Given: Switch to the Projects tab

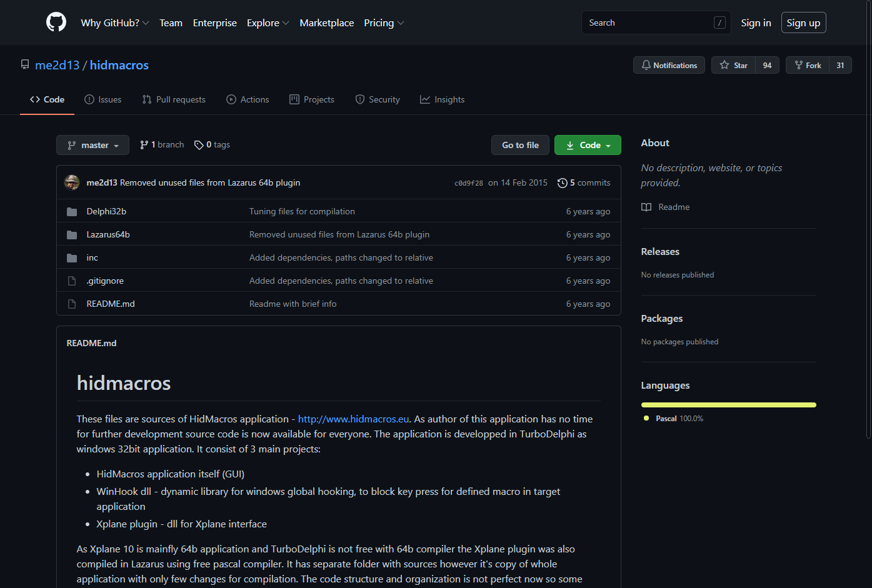Looking at the screenshot, I should tap(312, 99).
